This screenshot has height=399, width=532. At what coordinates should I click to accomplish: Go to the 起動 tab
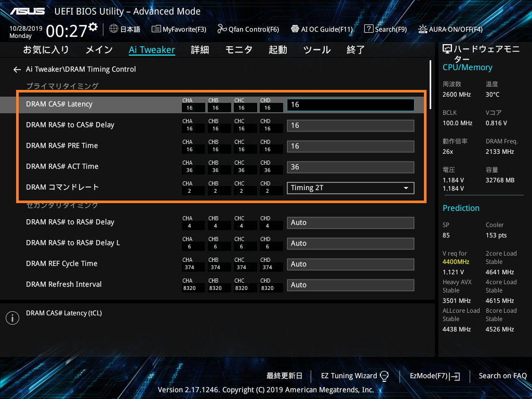tap(278, 50)
